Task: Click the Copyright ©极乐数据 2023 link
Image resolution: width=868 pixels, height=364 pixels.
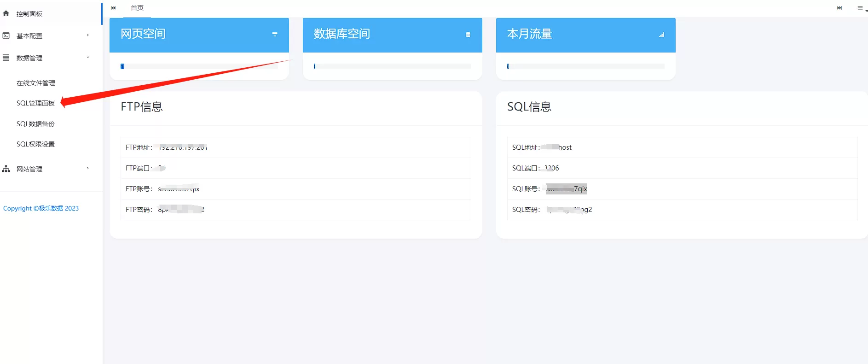Action: tap(41, 208)
